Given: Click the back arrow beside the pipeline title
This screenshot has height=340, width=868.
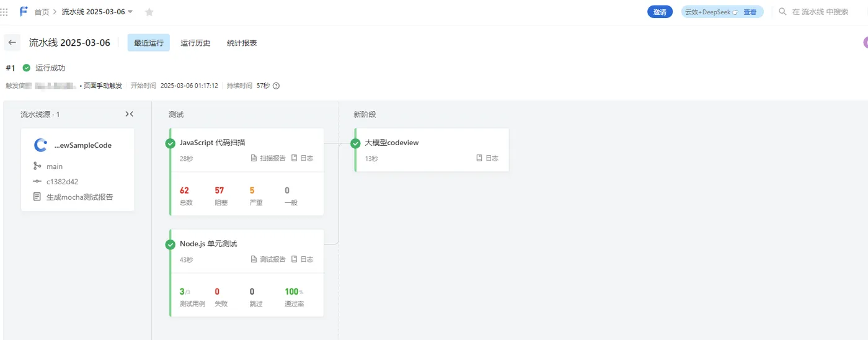Looking at the screenshot, I should 12,43.
